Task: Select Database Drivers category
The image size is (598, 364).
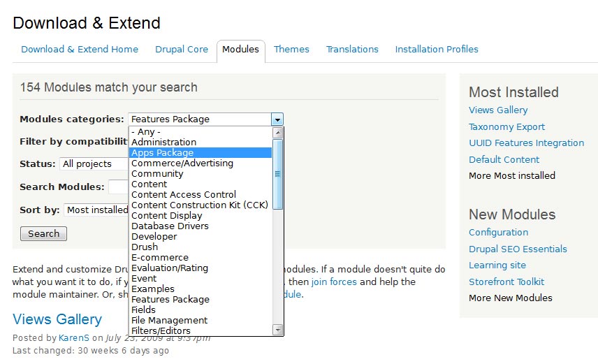Action: 200,226
